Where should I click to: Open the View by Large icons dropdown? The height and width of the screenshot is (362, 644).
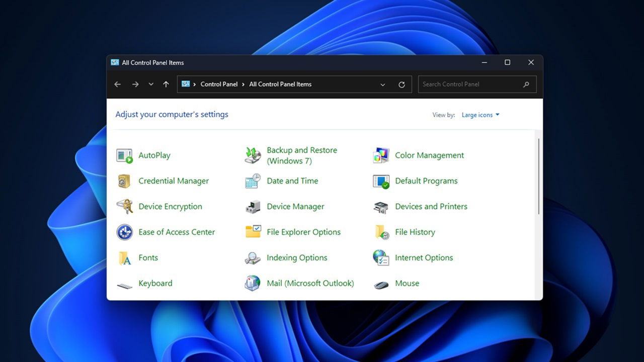pos(479,115)
